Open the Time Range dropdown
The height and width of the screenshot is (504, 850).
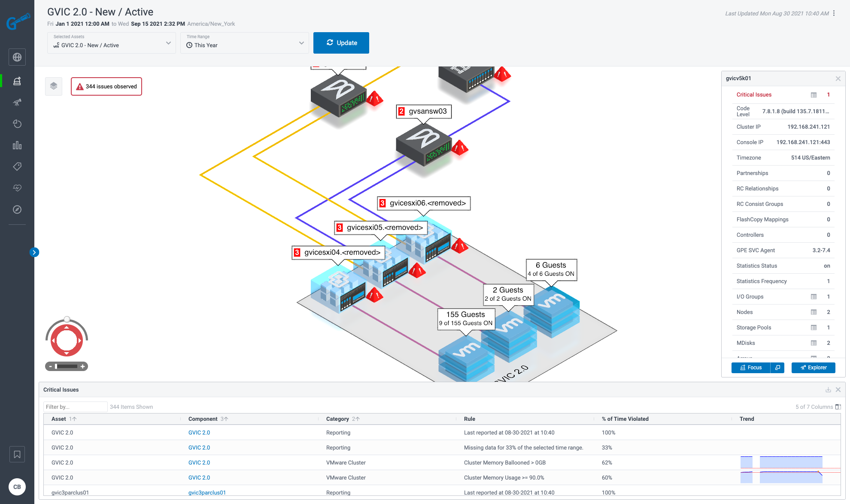pos(245,43)
